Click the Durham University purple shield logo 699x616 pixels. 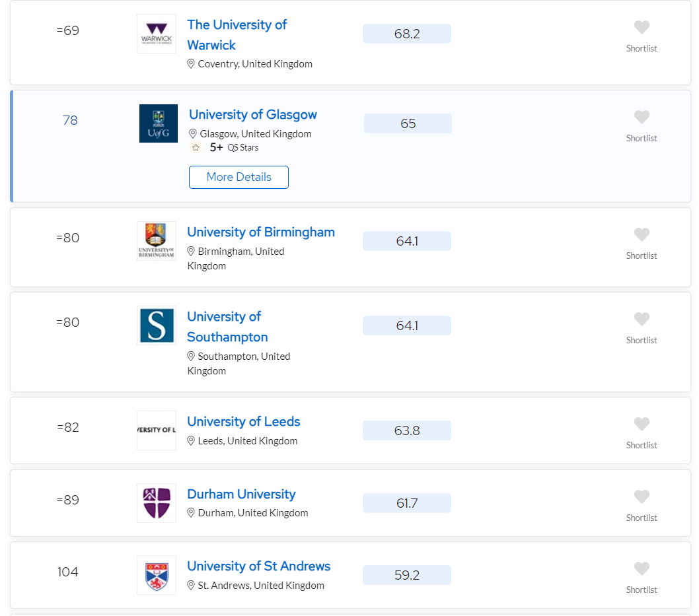click(x=157, y=503)
